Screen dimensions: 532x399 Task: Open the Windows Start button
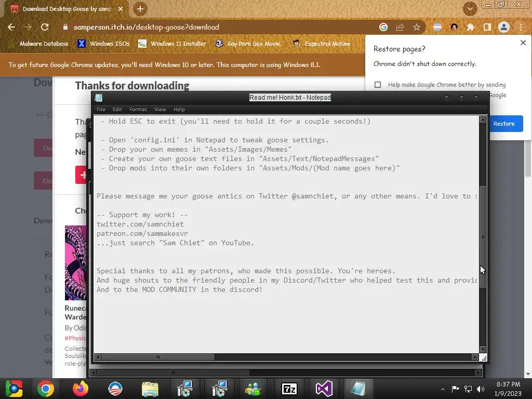point(14,389)
